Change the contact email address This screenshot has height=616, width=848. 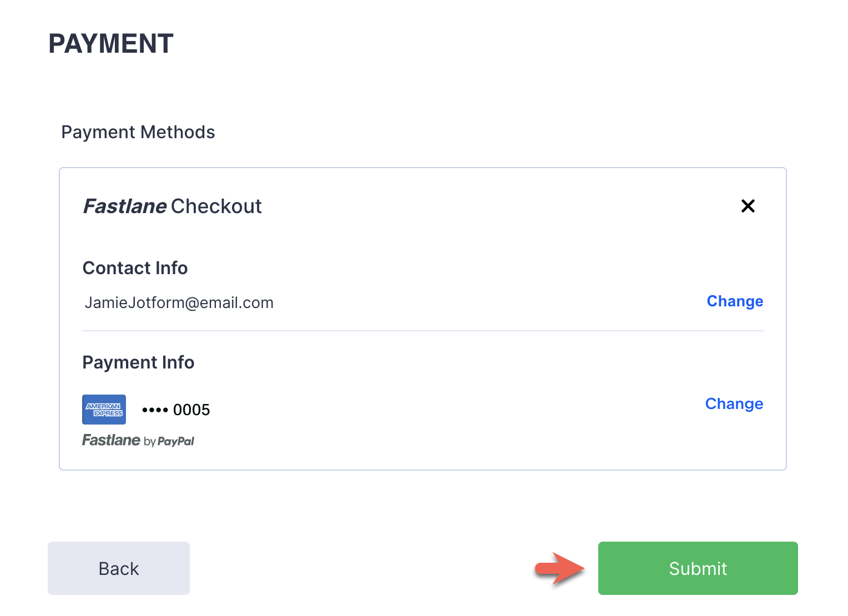(x=734, y=301)
